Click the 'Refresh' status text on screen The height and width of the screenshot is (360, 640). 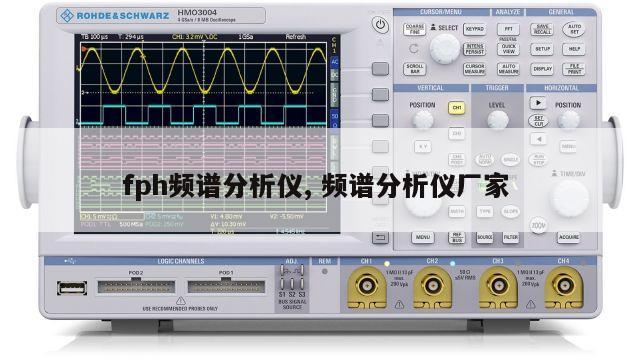pos(296,37)
